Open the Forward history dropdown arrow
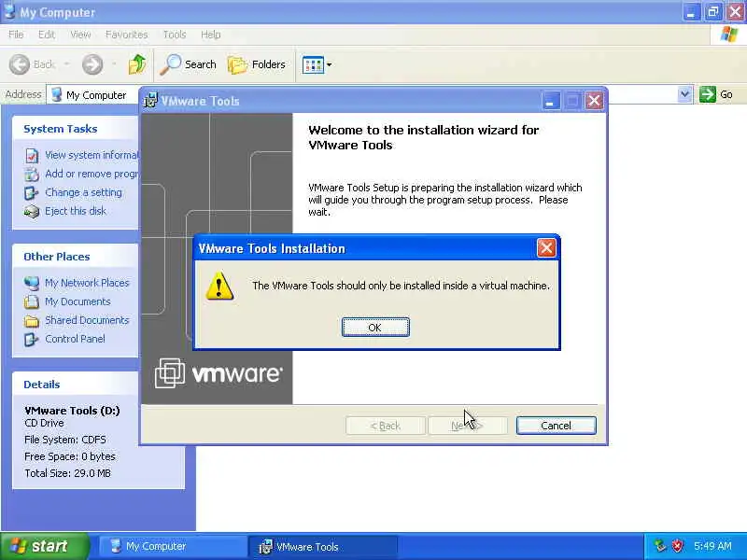 tap(114, 64)
